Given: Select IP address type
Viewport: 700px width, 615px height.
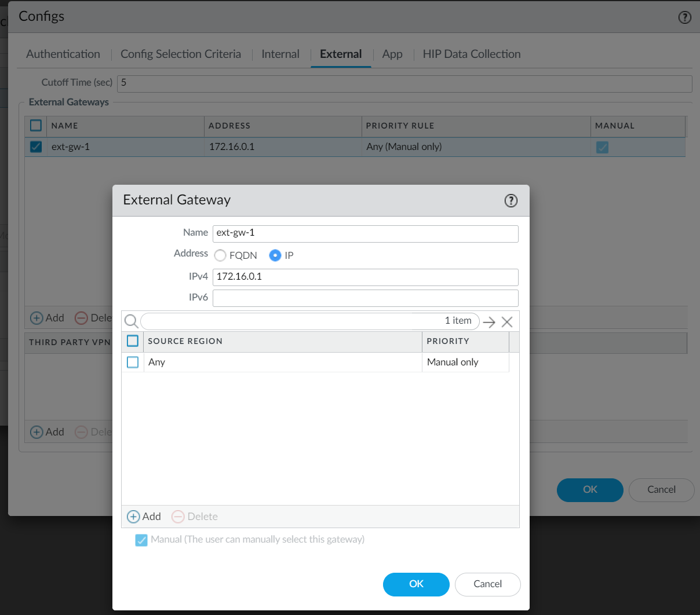Looking at the screenshot, I should (x=275, y=255).
